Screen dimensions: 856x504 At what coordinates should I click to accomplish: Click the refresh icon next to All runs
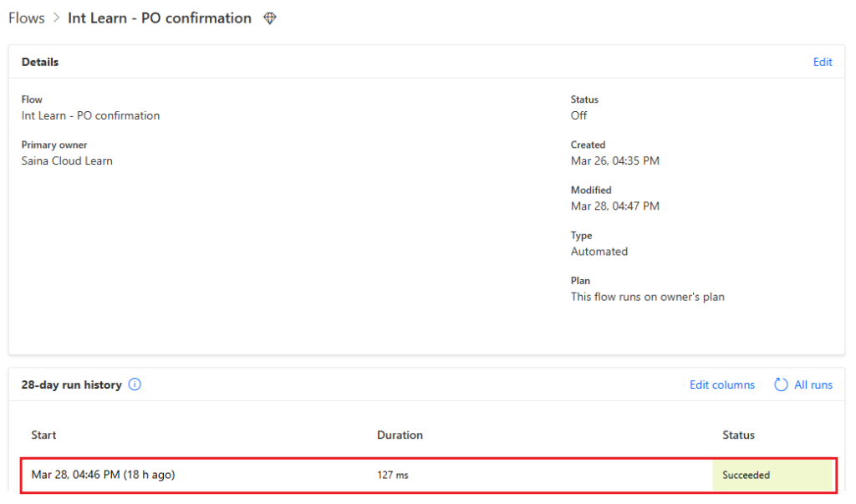click(x=781, y=384)
